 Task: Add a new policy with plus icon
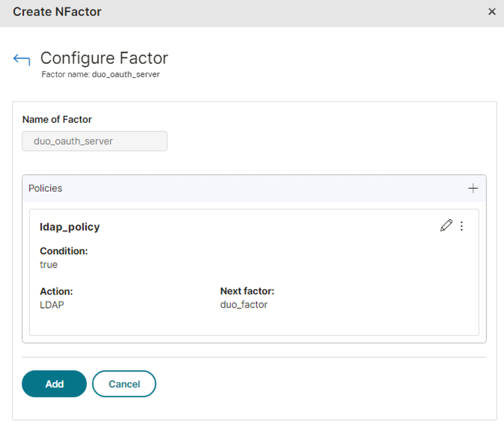[x=473, y=188]
